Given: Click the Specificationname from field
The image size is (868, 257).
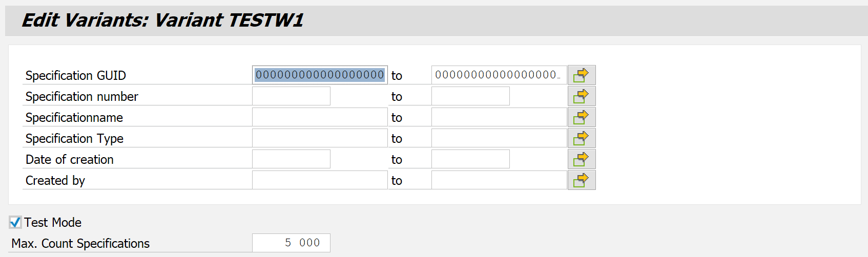Looking at the screenshot, I should [x=319, y=117].
